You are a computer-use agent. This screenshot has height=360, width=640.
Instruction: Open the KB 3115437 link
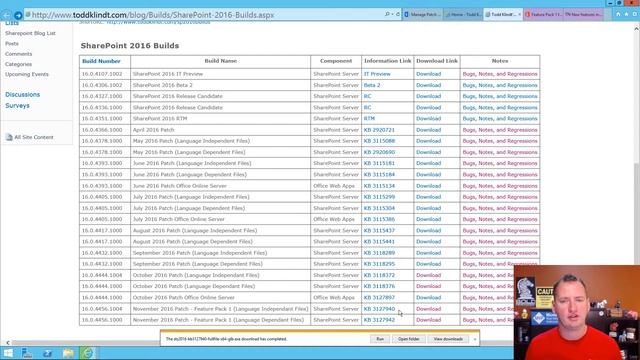click(x=379, y=231)
